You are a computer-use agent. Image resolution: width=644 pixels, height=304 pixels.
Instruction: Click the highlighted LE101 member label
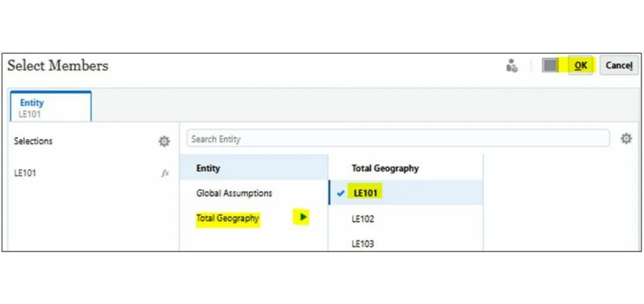(x=365, y=193)
